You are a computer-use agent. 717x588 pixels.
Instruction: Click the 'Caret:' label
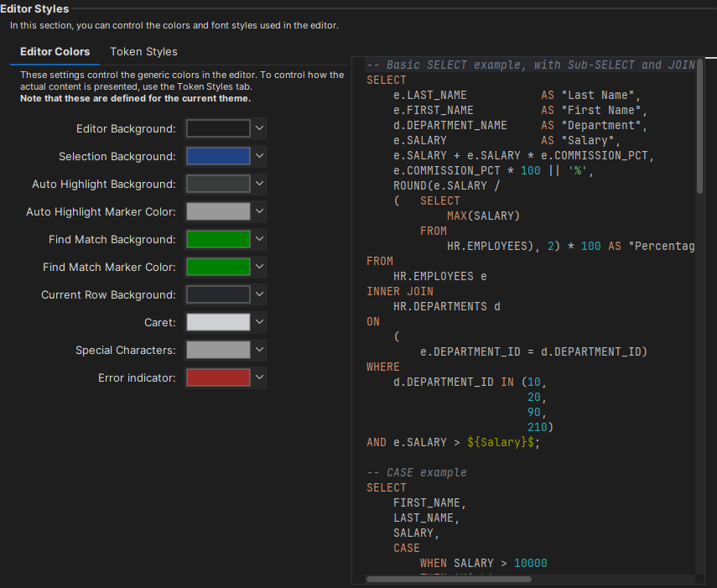(x=160, y=322)
